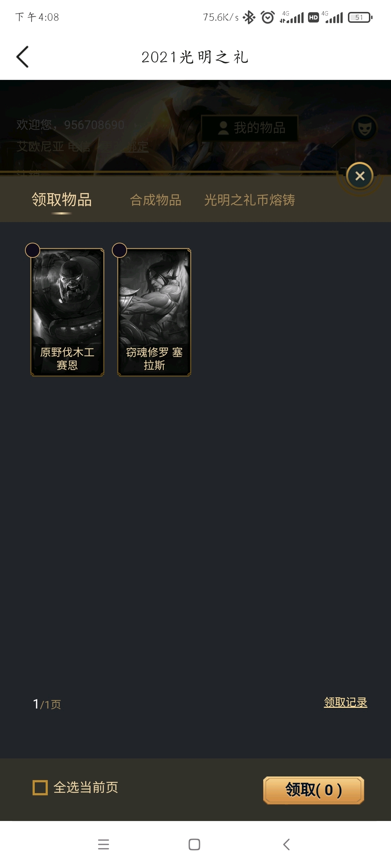Image resolution: width=391 pixels, height=868 pixels.
Task: Tap the 窃魂修罗 塞拉斯 skin card
Action: point(154,312)
